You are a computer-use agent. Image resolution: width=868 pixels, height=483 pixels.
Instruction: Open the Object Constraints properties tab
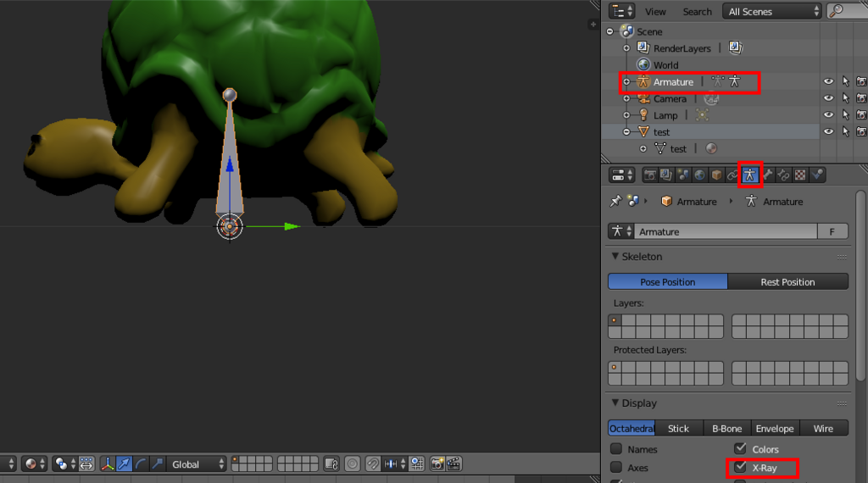[x=732, y=175]
